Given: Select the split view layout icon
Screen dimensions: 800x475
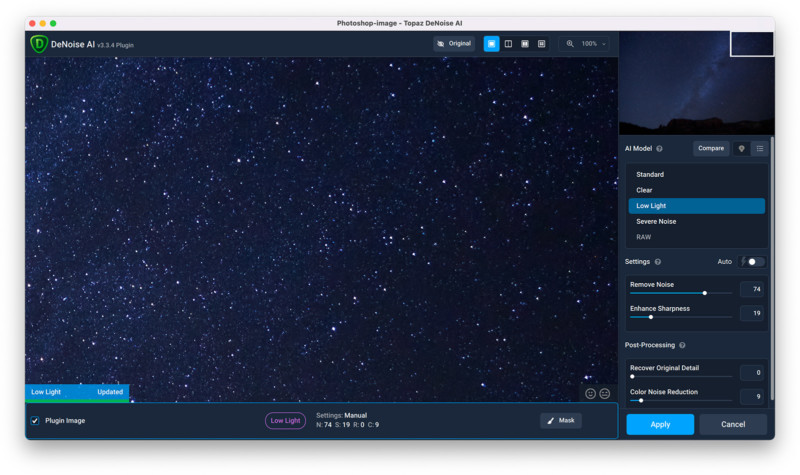Looking at the screenshot, I should (x=508, y=44).
